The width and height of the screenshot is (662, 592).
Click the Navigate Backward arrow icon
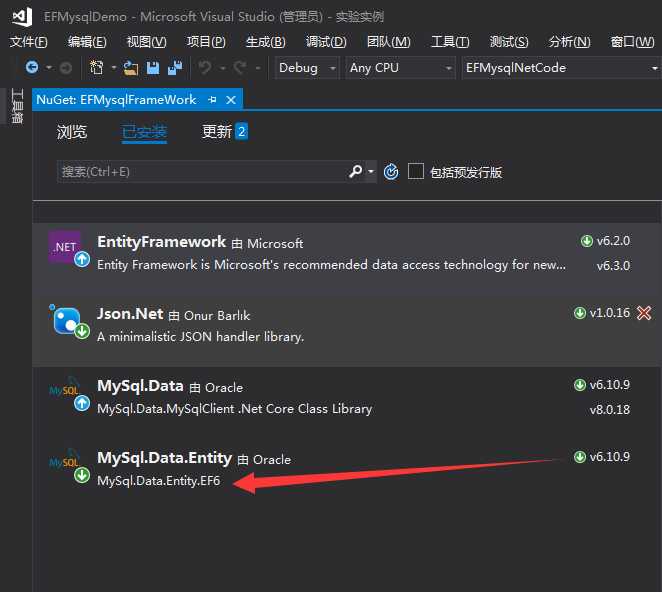point(32,67)
